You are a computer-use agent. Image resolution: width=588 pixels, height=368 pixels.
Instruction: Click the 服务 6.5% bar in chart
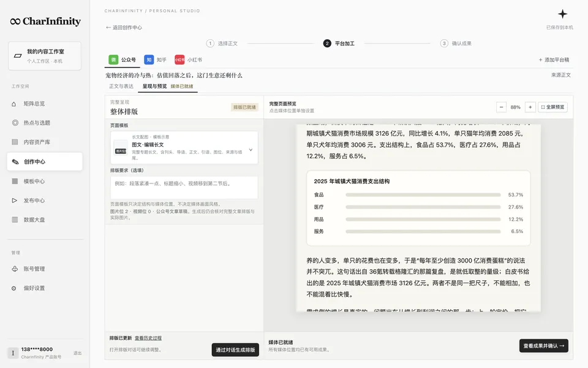point(423,231)
